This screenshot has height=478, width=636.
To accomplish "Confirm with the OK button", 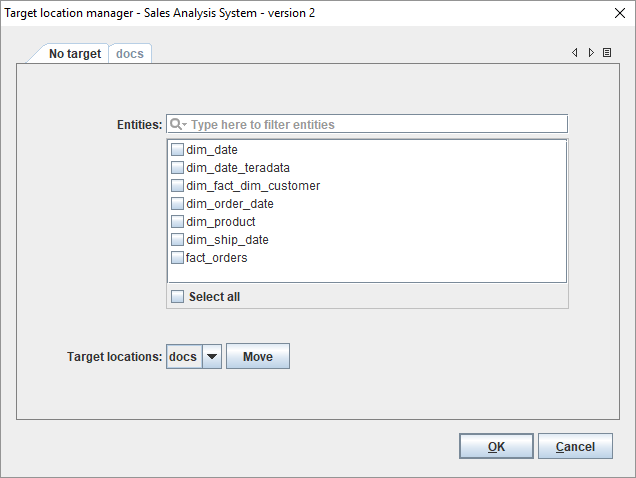I will coord(496,446).
